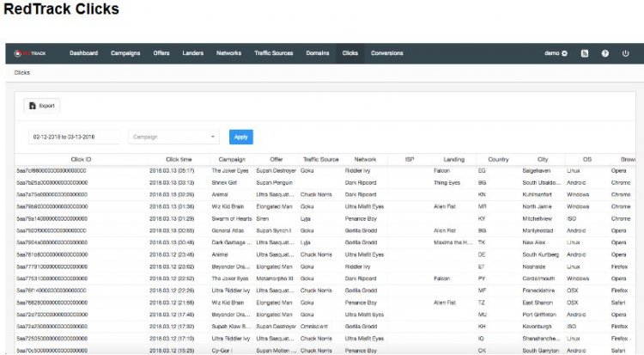Click the power logout icon
This screenshot has width=644, height=355.
click(x=625, y=53)
